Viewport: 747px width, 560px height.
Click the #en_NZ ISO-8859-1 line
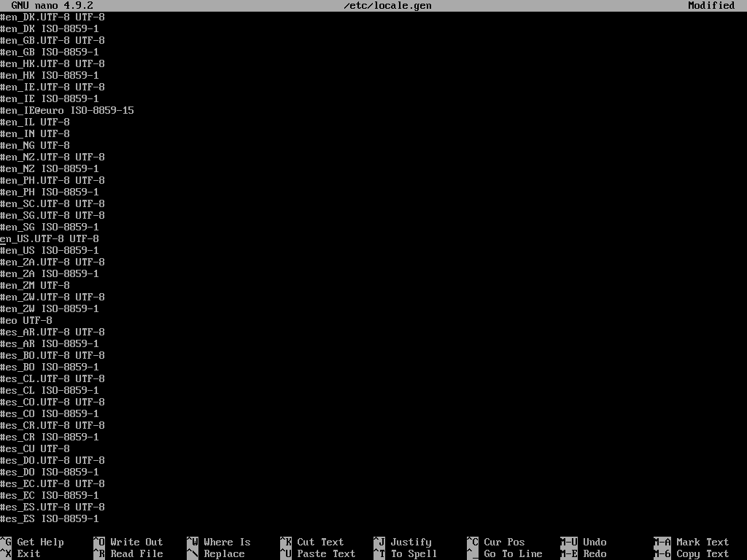[50, 168]
